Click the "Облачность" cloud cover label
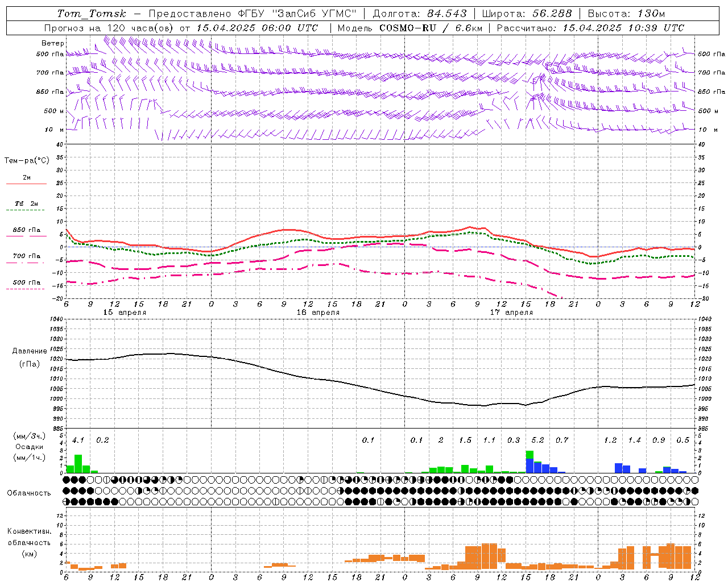Image resolution: width=728 pixels, height=582 pixels. (x=29, y=493)
